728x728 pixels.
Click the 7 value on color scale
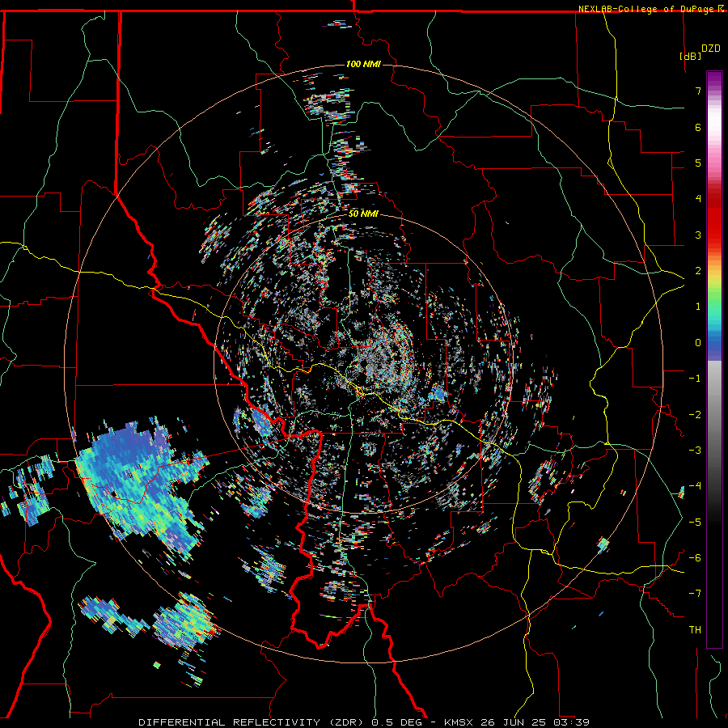point(698,91)
